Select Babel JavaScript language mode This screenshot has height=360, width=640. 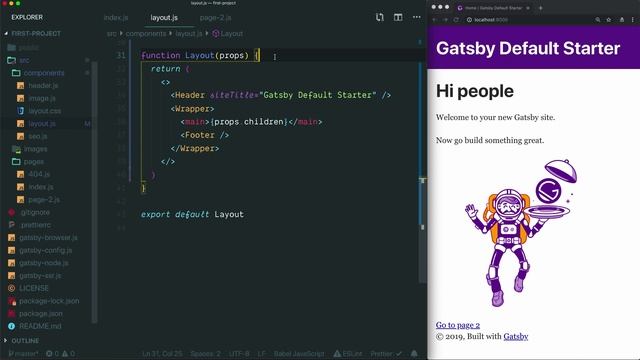click(x=299, y=353)
